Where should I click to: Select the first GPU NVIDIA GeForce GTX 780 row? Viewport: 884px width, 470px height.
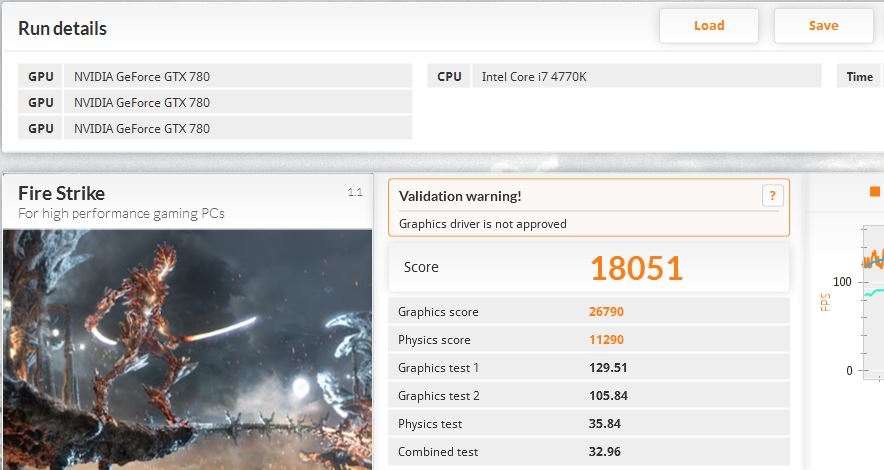(x=215, y=76)
